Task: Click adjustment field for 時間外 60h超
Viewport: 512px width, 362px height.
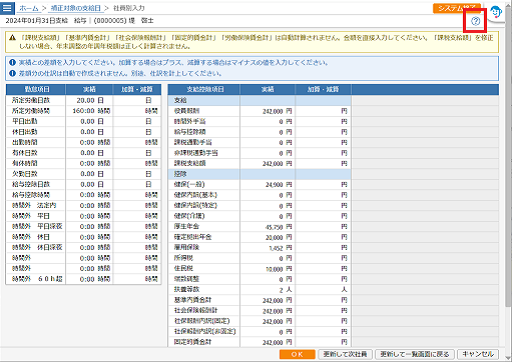Action: 137,279
